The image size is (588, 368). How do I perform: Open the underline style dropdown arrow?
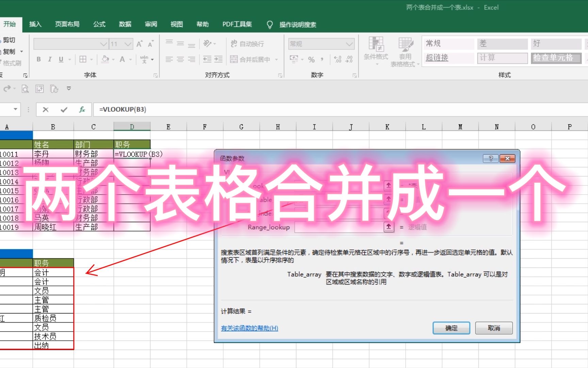coord(69,59)
